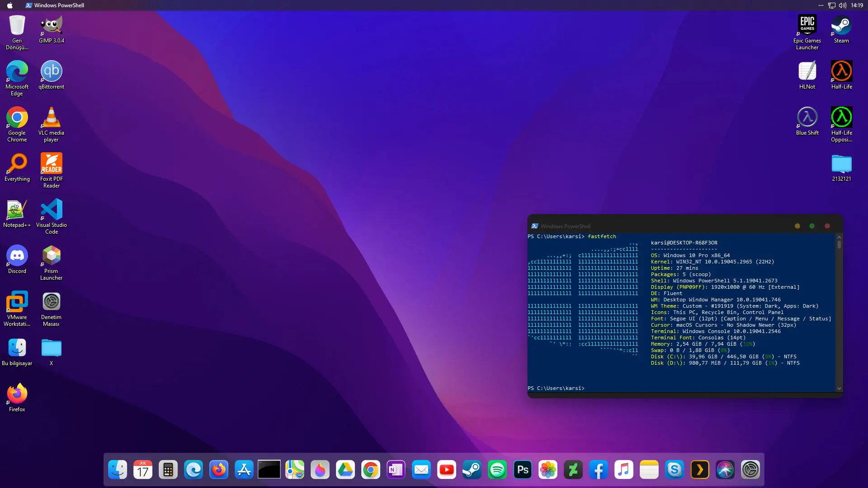Open Photoshop from the dock
Viewport: 868px width, 488px height.
point(523,470)
